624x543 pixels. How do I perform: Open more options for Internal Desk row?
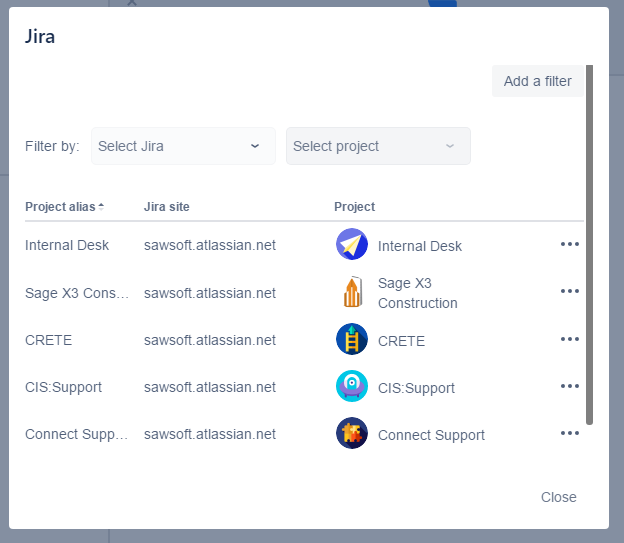coord(569,244)
